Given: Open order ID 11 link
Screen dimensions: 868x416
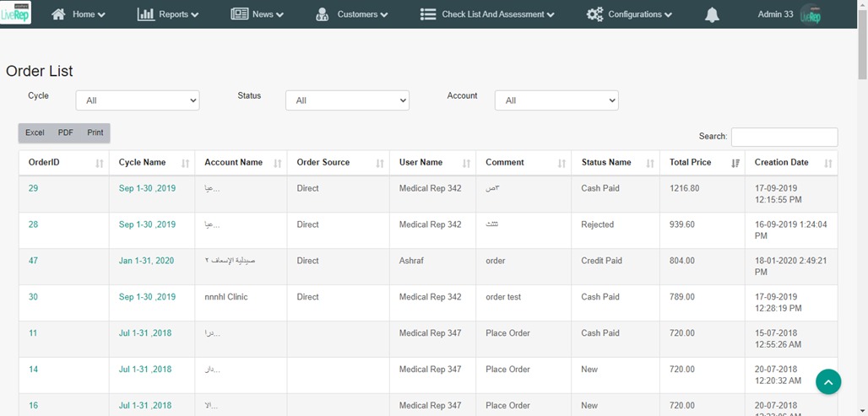Looking at the screenshot, I should pyautogui.click(x=33, y=333).
